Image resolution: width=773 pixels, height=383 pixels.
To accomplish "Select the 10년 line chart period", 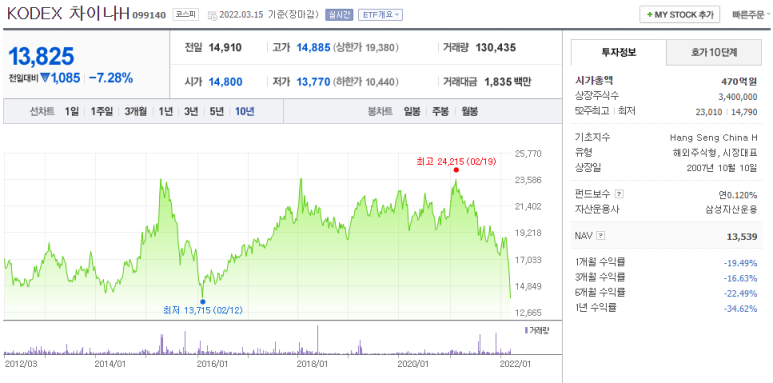I will (x=245, y=111).
